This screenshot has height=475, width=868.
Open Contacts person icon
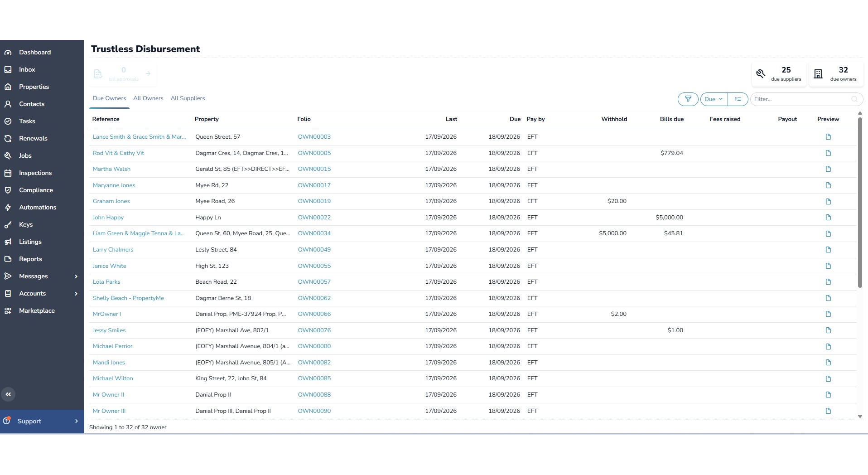tap(8, 104)
